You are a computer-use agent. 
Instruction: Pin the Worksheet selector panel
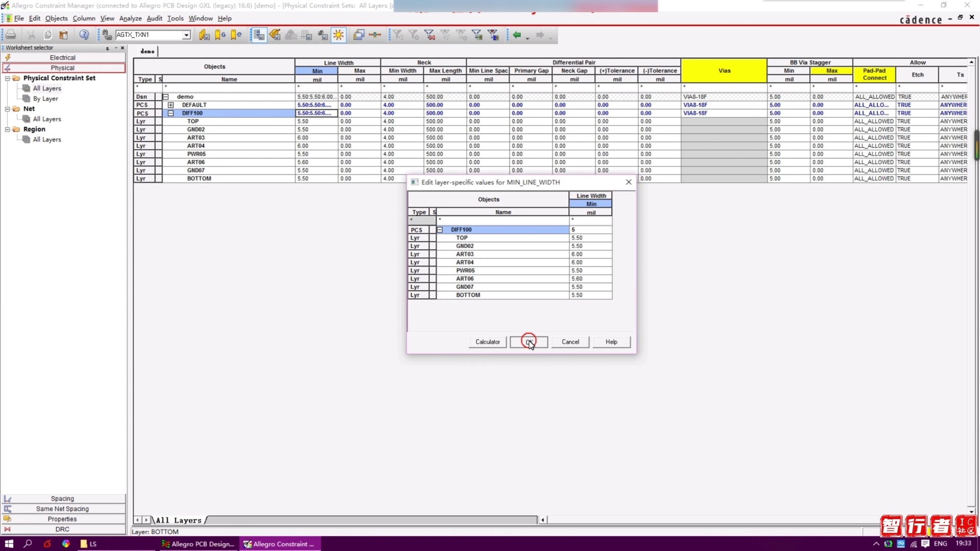coord(107,48)
